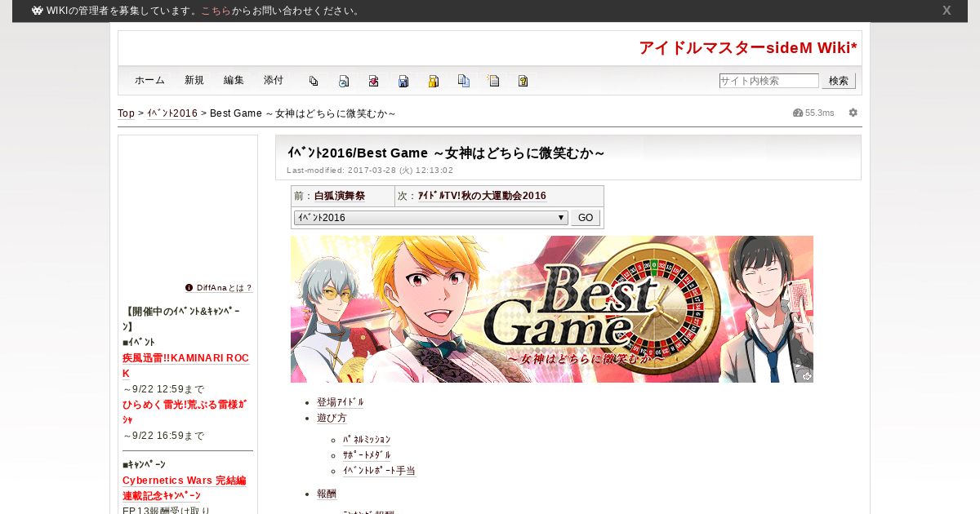Click the yellow question mark help icon
Screen dimensions: 980x514
tap(523, 81)
